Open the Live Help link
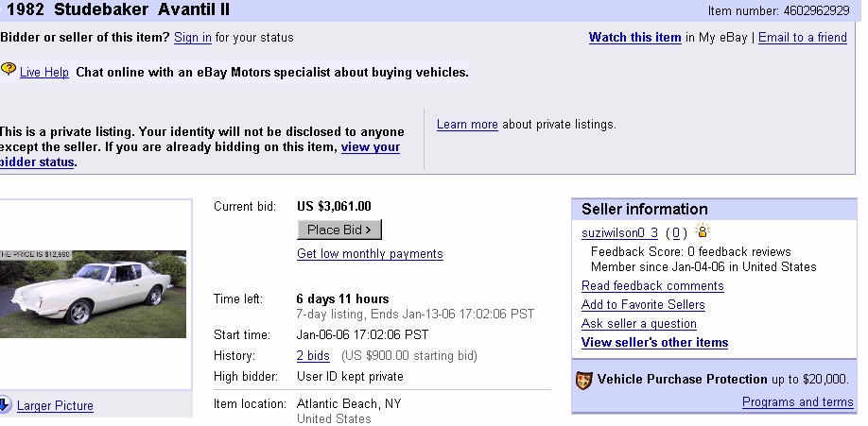 click(44, 73)
